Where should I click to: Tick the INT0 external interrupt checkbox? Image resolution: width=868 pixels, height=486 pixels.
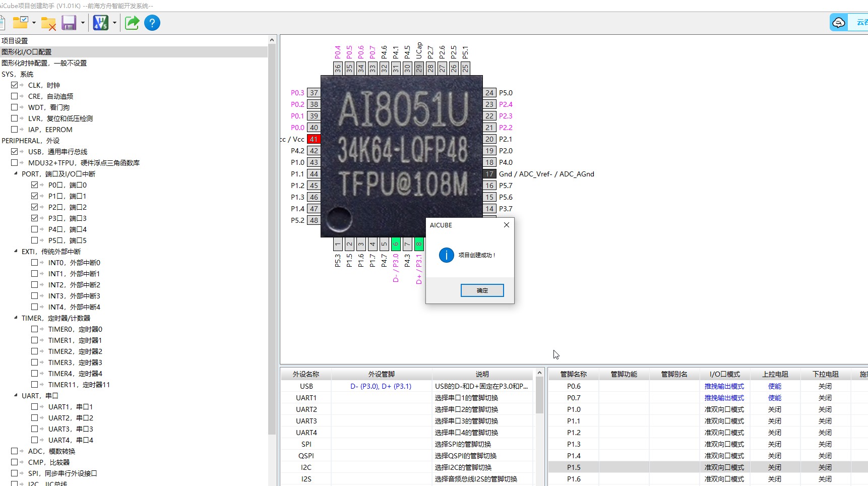pyautogui.click(x=35, y=263)
